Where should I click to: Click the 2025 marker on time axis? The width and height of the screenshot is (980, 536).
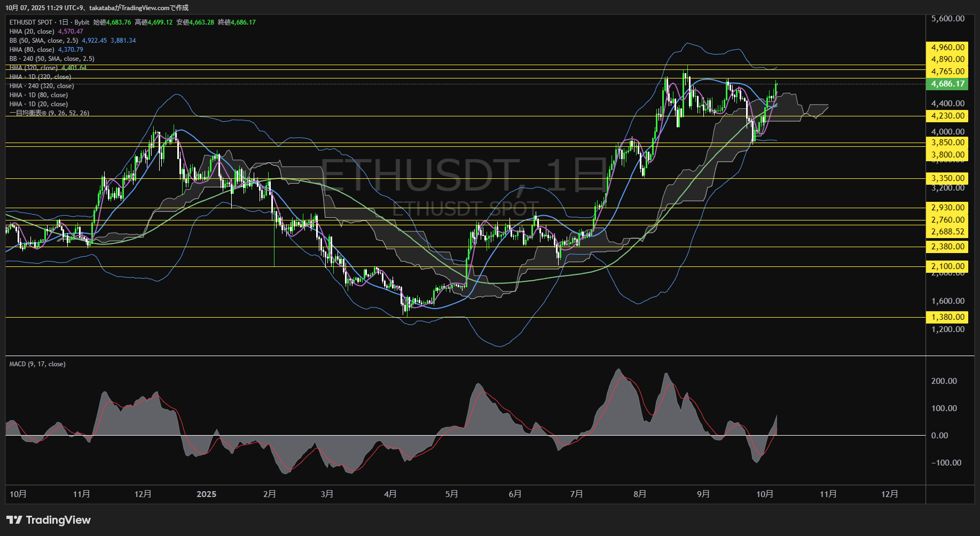(x=206, y=494)
